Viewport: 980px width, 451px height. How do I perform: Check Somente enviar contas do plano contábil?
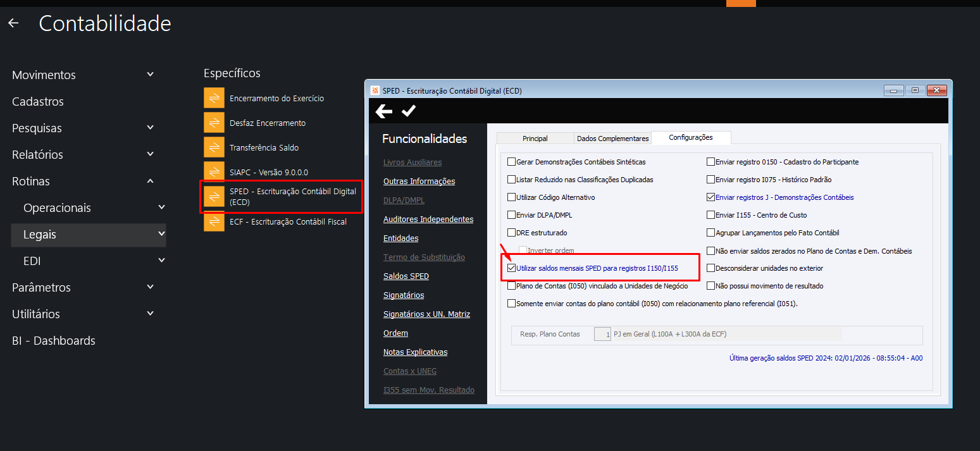[x=512, y=304]
